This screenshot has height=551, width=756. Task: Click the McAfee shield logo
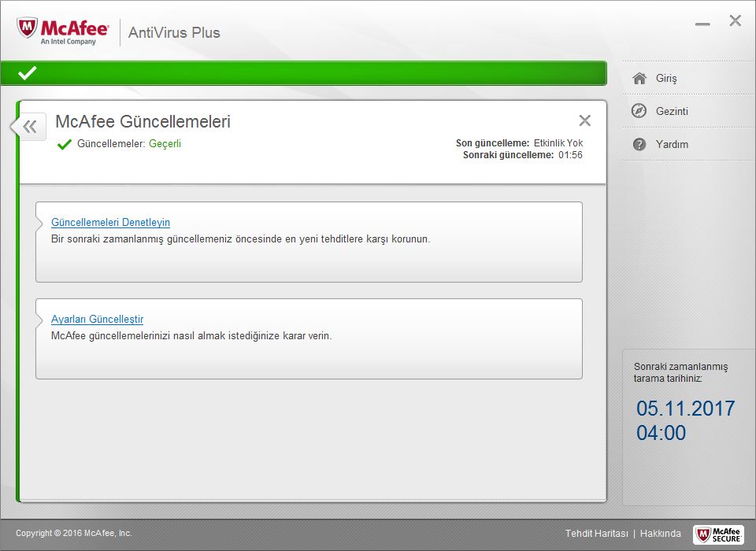coord(27,28)
